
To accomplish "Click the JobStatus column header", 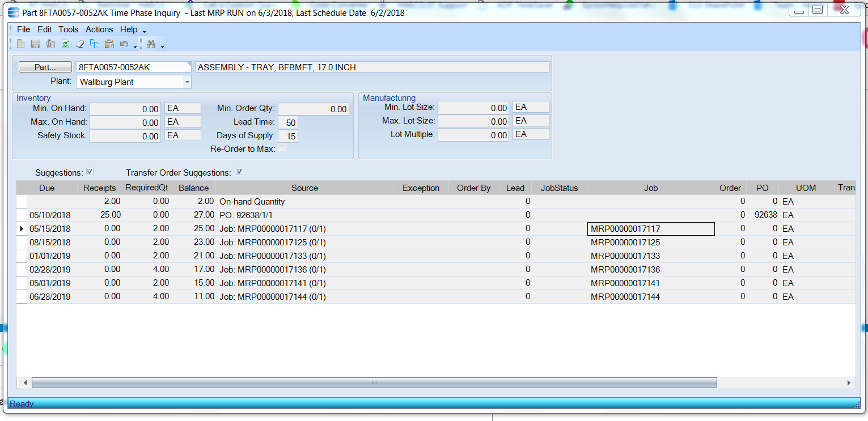I will (560, 188).
